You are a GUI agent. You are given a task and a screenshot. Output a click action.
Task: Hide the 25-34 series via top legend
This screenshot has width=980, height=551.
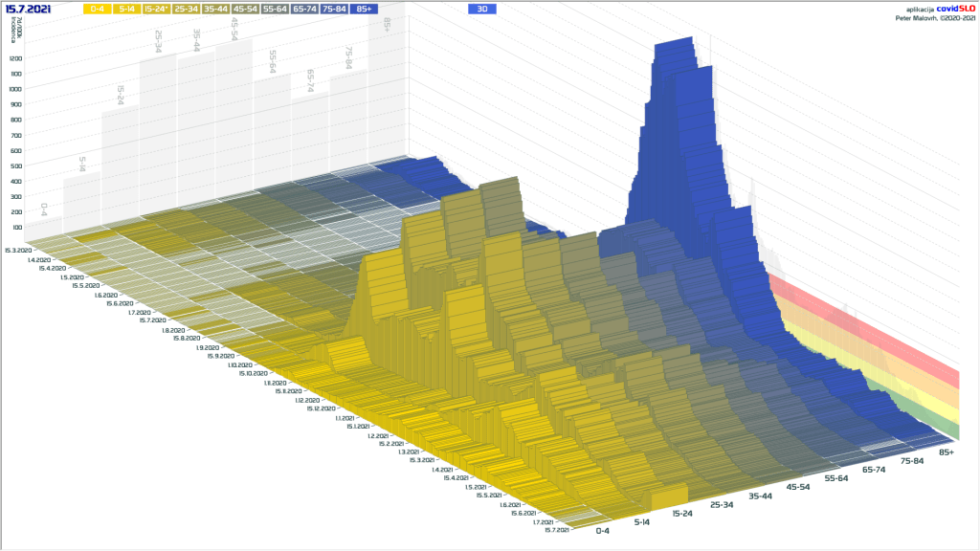pos(186,9)
